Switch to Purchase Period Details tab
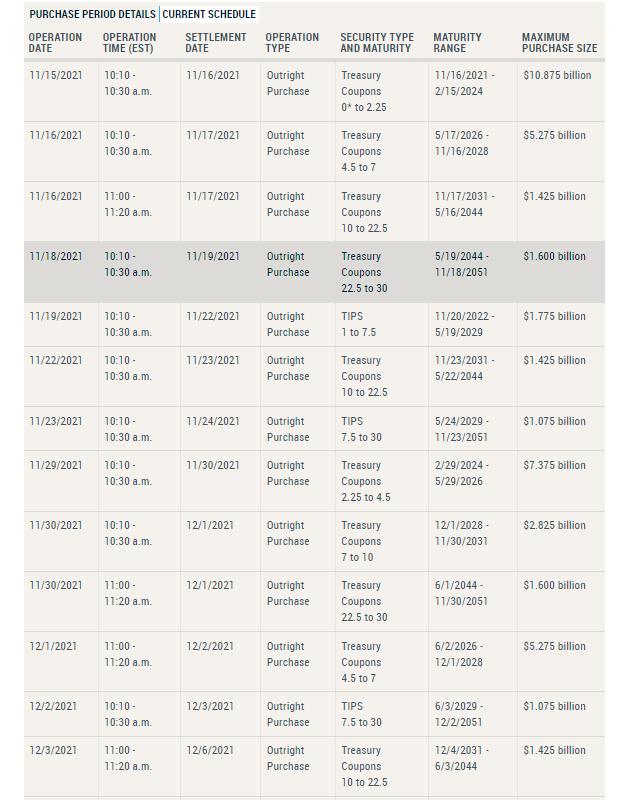The image size is (628, 800). (x=92, y=14)
